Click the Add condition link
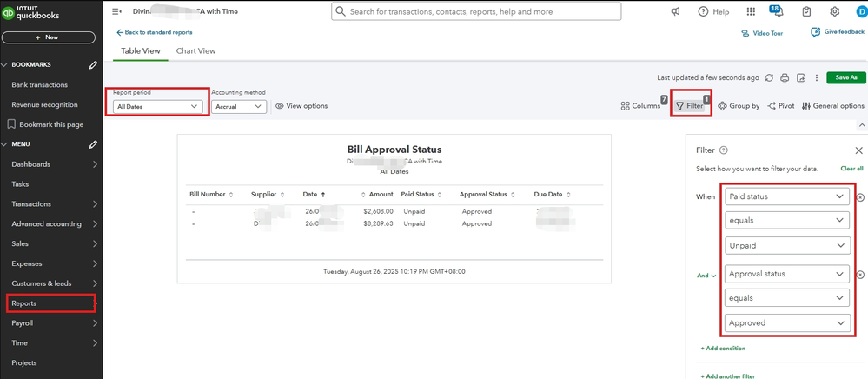 click(723, 349)
